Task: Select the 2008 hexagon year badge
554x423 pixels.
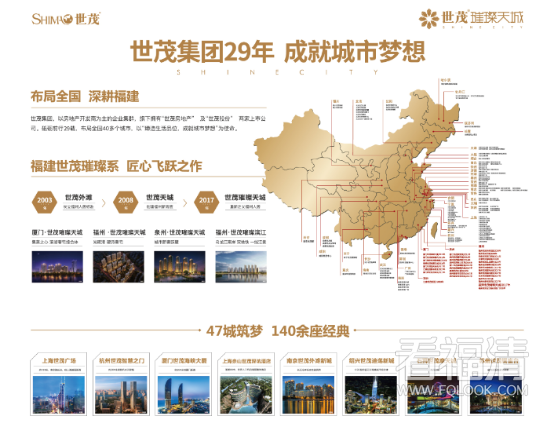Action: (126, 201)
